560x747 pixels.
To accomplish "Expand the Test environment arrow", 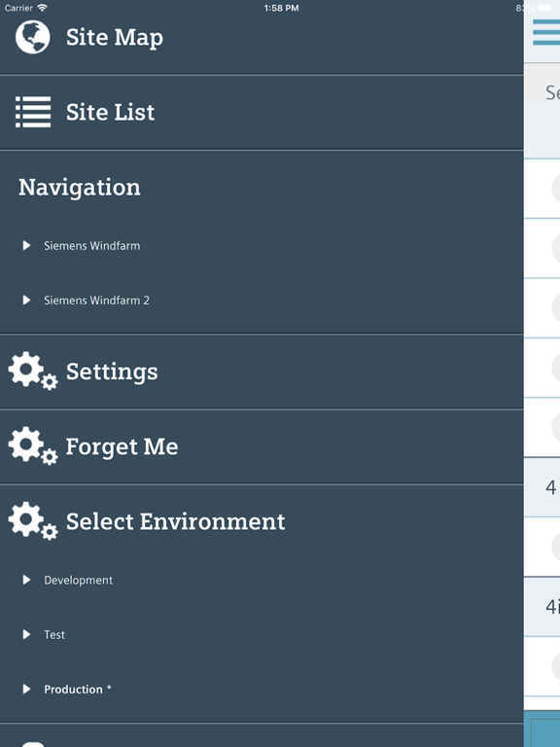I will click(x=26, y=634).
